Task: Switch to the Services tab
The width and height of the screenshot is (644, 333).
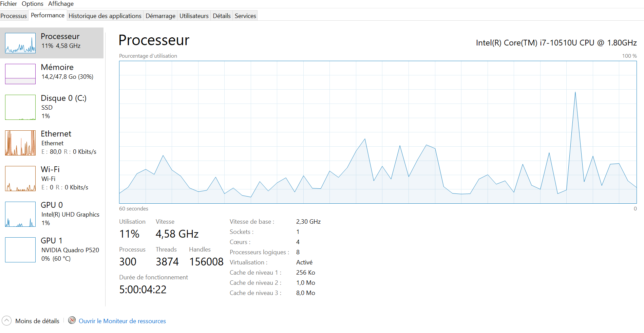Action: click(245, 16)
